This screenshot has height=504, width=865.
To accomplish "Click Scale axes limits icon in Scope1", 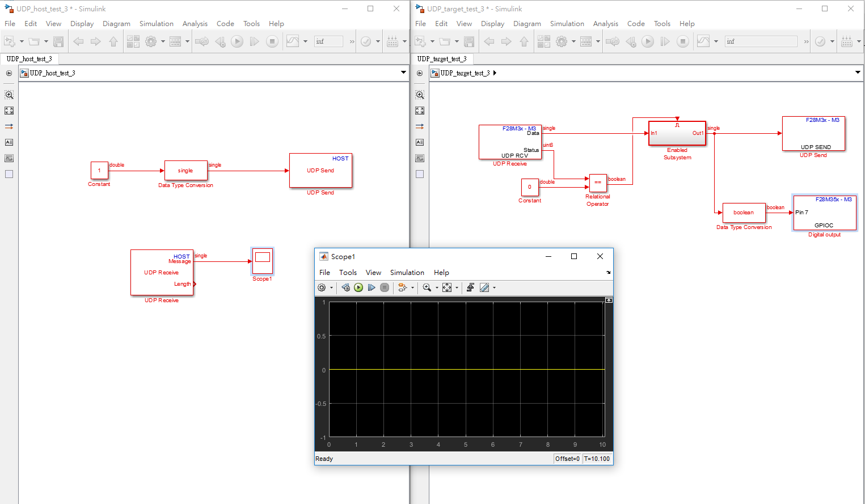I will 447,287.
